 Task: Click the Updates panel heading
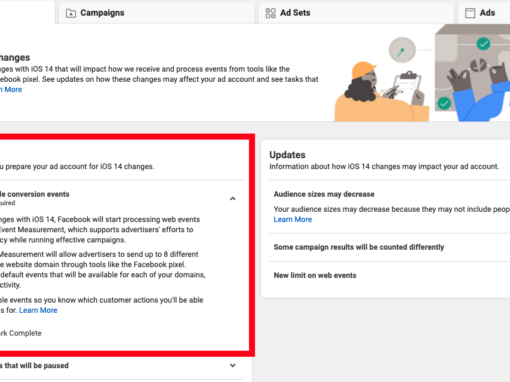click(287, 155)
